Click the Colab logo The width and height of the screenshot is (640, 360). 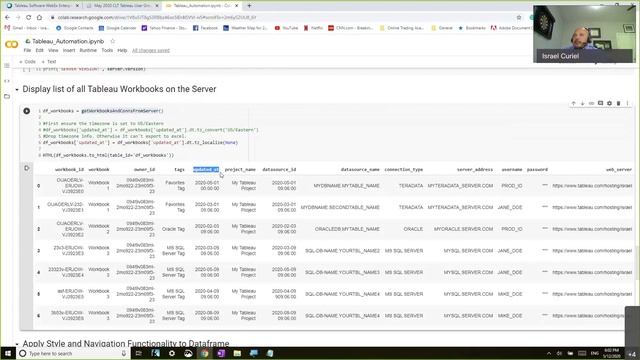[x=11, y=44]
